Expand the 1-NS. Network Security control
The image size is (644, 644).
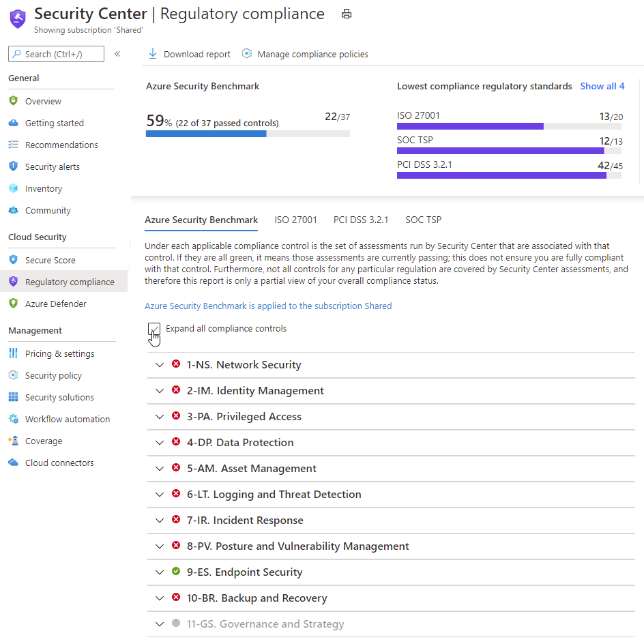[x=160, y=365]
